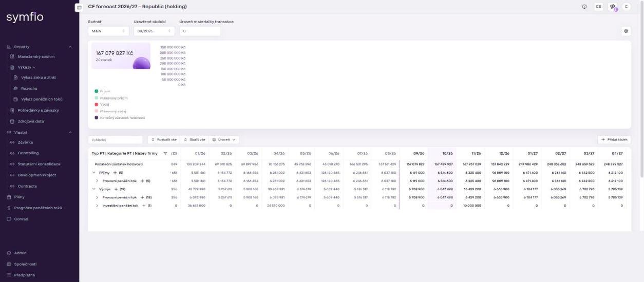The image size is (644, 282).
Task: Open the CS language switcher
Action: [599, 7]
